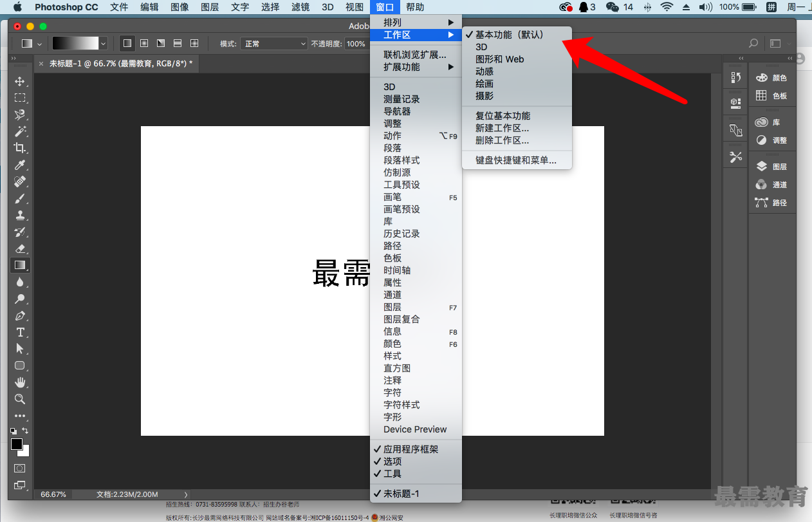Select the Eyedropper tool
This screenshot has width=812, height=522.
point(20,165)
